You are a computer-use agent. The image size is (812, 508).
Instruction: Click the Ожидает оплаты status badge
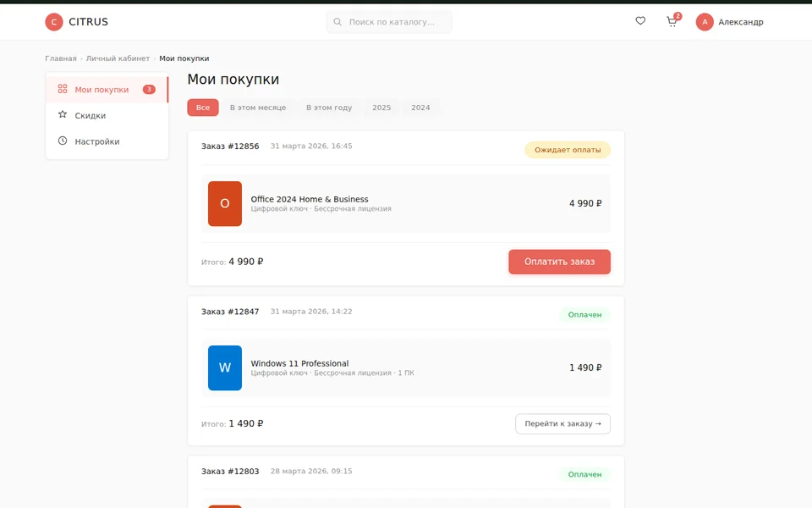pos(568,150)
